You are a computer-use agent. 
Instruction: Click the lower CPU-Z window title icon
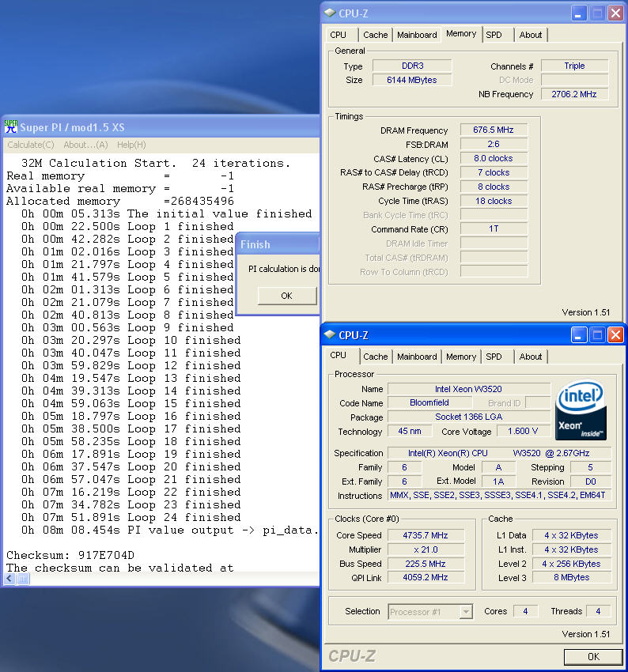click(x=330, y=334)
